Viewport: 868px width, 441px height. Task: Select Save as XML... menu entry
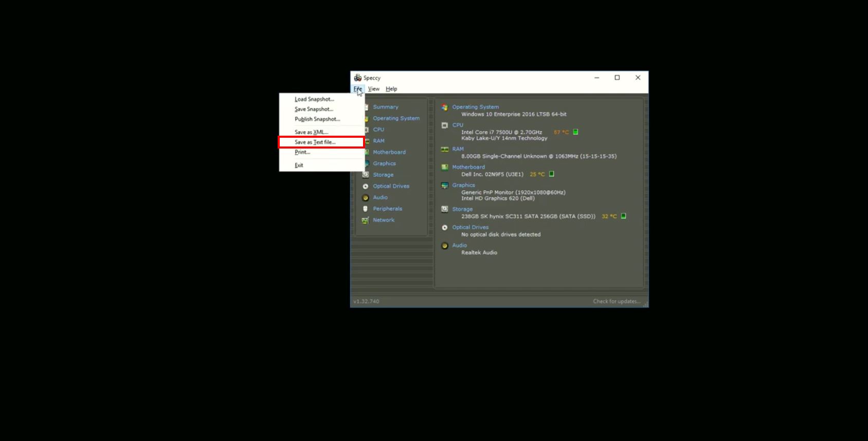pos(322,132)
